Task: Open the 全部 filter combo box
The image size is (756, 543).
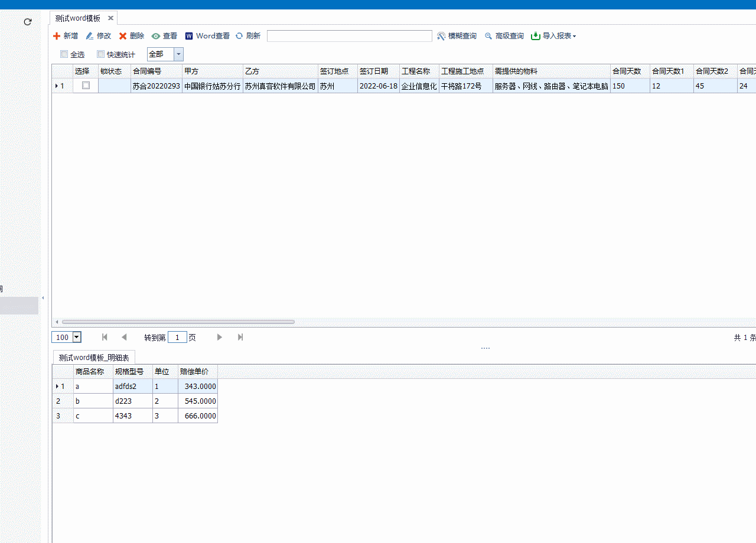Action: click(178, 54)
